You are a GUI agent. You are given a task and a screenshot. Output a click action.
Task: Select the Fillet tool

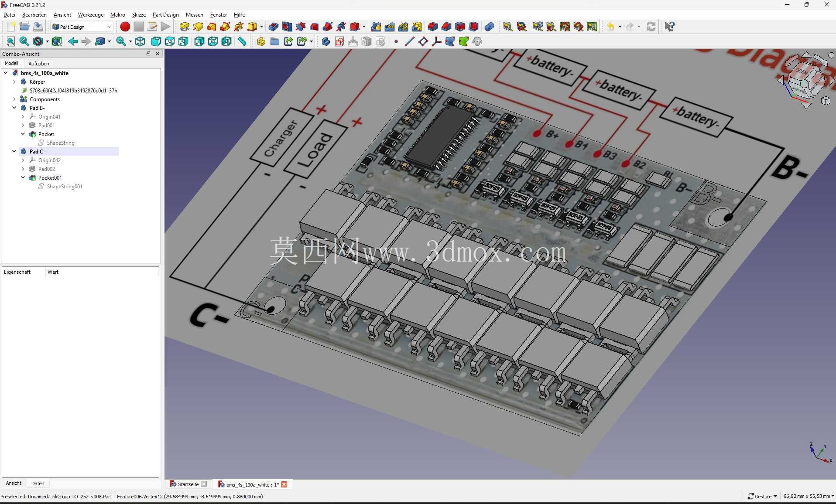[432, 27]
